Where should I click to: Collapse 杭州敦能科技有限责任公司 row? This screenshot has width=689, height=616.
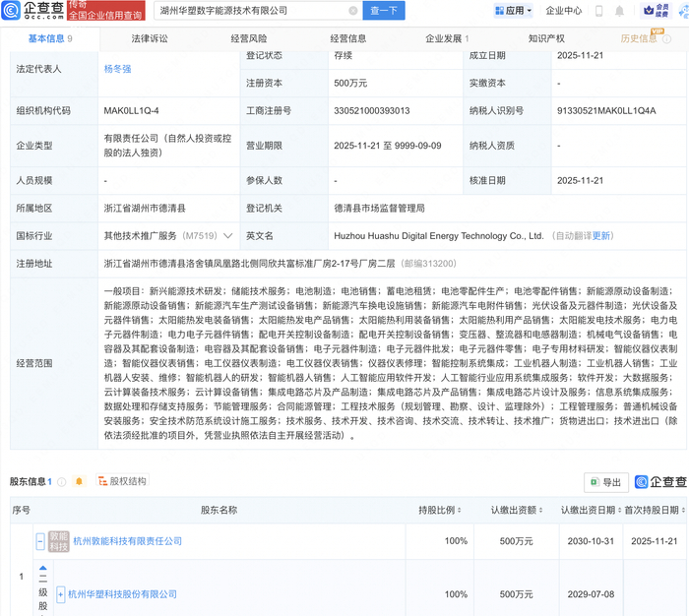(x=40, y=541)
